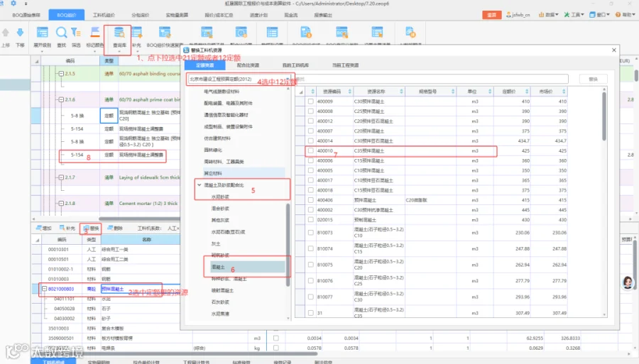Click the 替换 button at dialog top right
The width and height of the screenshot is (639, 364).
click(x=593, y=79)
